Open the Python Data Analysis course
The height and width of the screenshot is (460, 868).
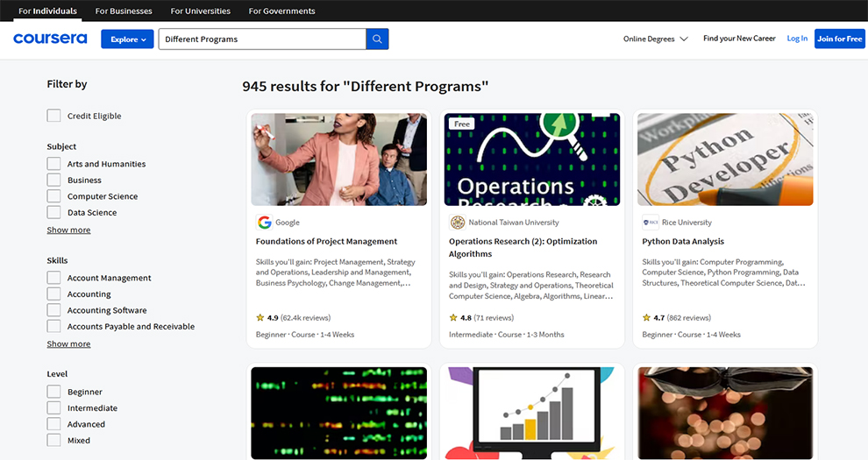pyautogui.click(x=682, y=242)
